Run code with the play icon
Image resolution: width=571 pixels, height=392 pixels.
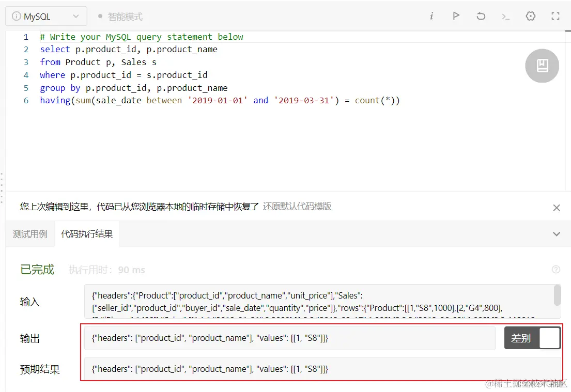coord(456,16)
